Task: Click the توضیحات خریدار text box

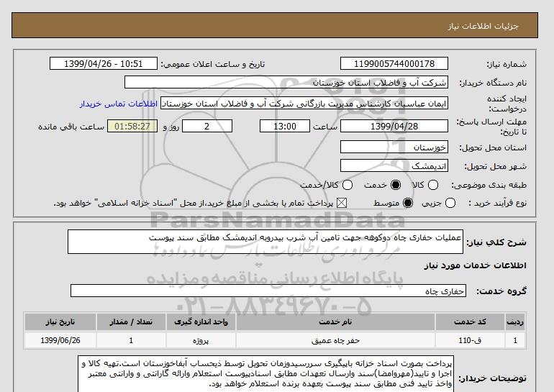Action: tap(265, 374)
